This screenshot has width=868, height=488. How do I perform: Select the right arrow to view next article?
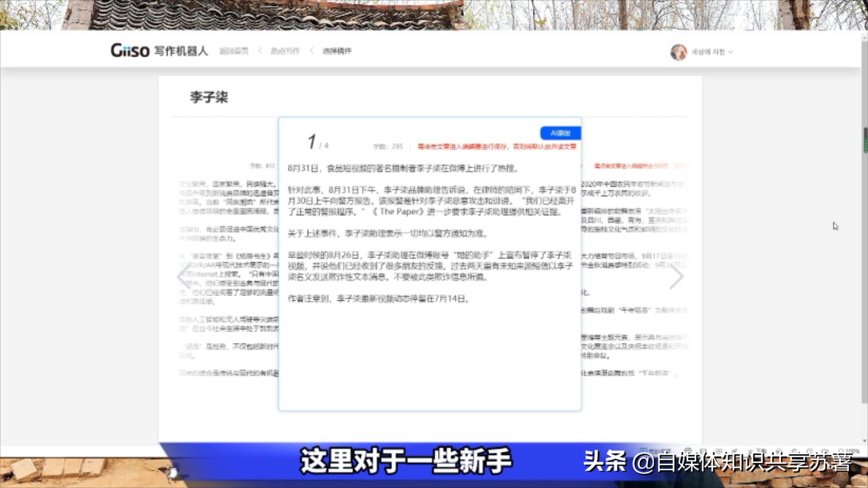coord(678,276)
